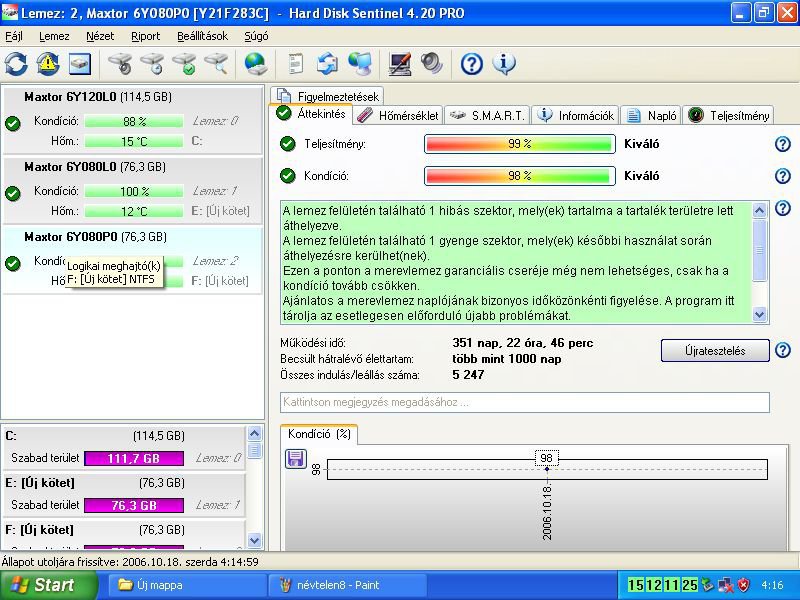Click the info bubble About toolbar icon
Image resolution: width=800 pixels, height=600 pixels.
tap(504, 64)
